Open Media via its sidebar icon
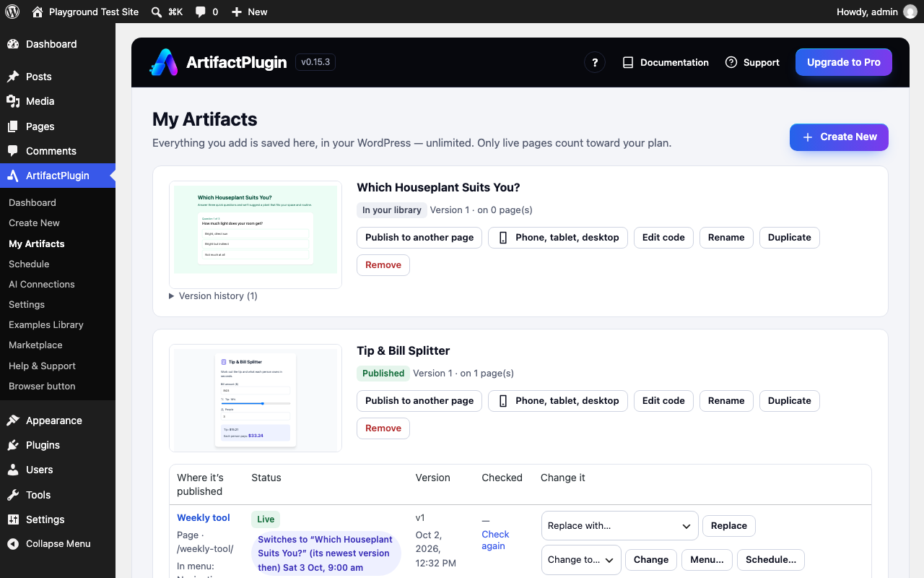The image size is (924, 578). (x=13, y=101)
